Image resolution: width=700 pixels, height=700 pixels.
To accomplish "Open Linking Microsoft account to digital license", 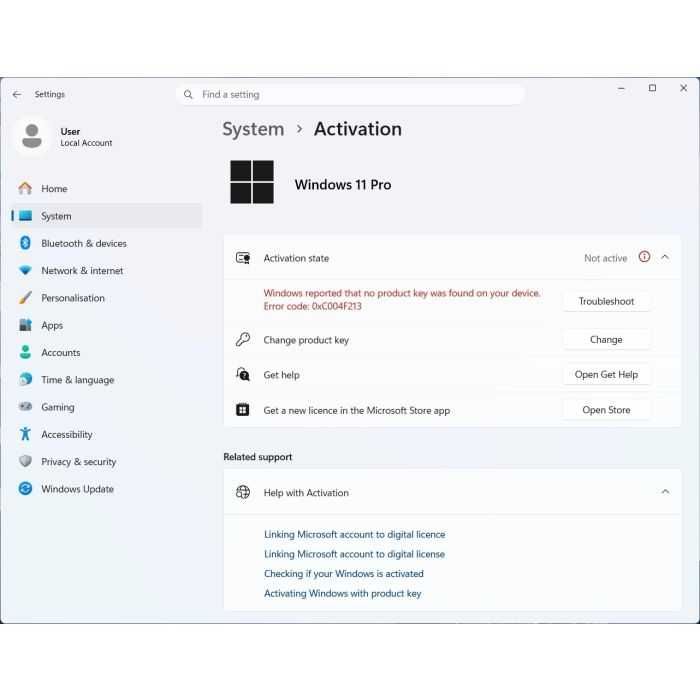I will point(354,554).
